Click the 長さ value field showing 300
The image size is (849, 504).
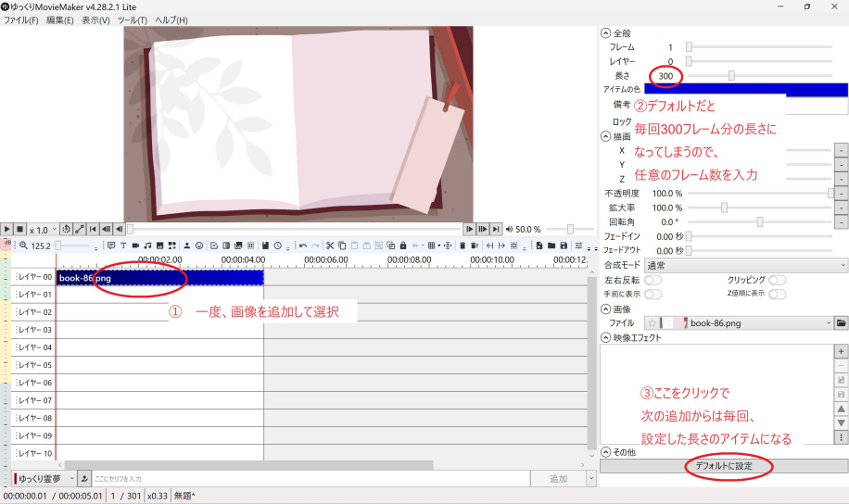(665, 76)
